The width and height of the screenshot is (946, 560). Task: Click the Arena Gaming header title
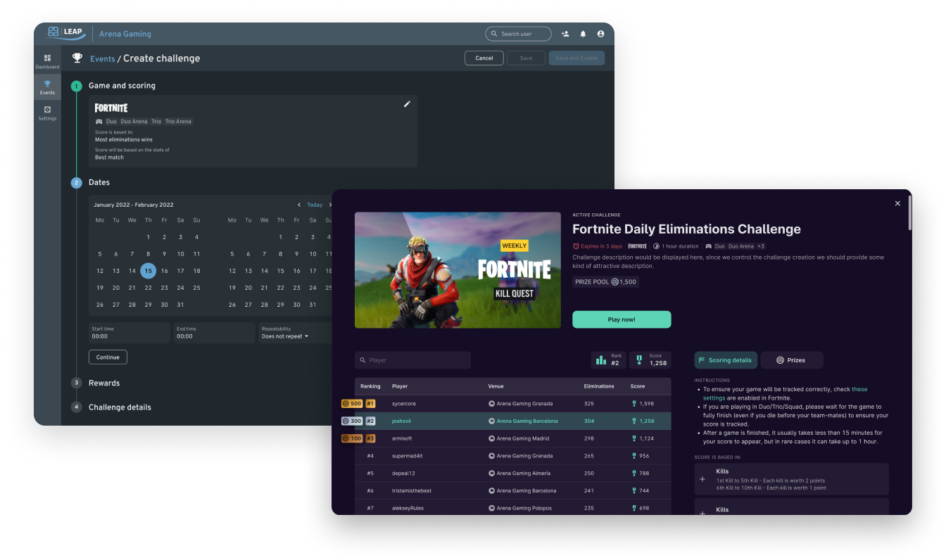(125, 34)
